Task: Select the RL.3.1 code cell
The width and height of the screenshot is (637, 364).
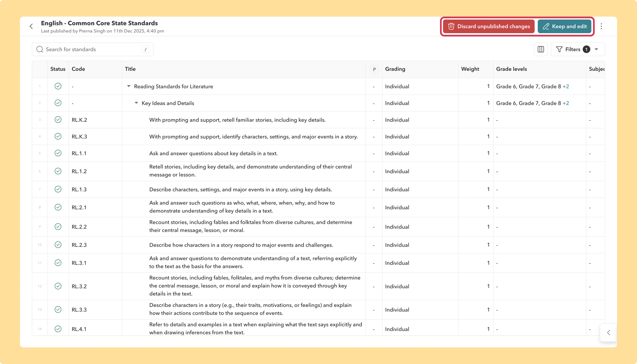Action: click(95, 263)
